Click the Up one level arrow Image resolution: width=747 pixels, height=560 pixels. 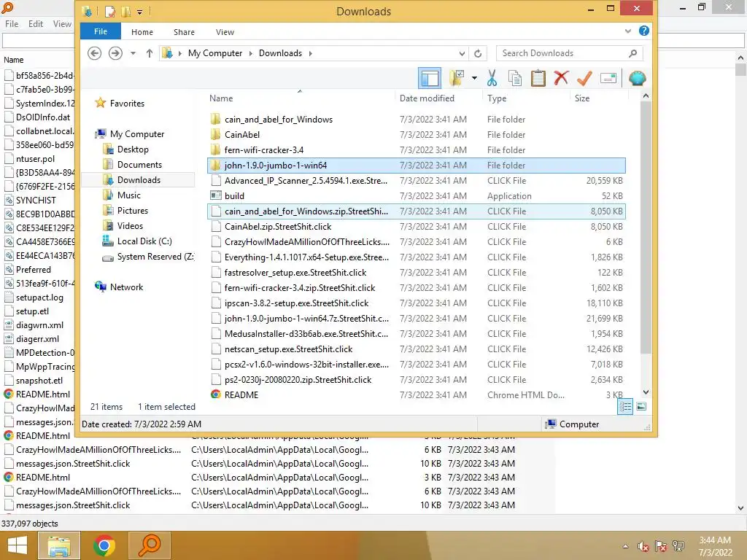(150, 53)
